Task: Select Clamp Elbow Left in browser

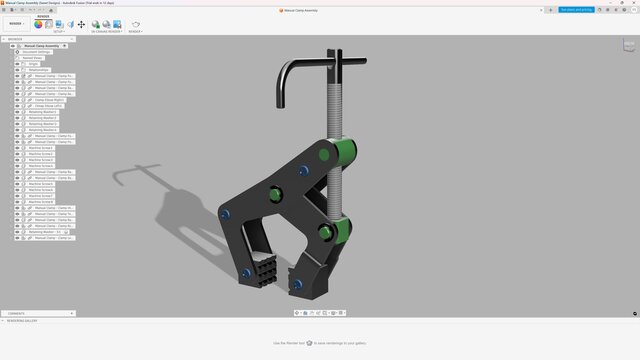Action: tap(49, 106)
